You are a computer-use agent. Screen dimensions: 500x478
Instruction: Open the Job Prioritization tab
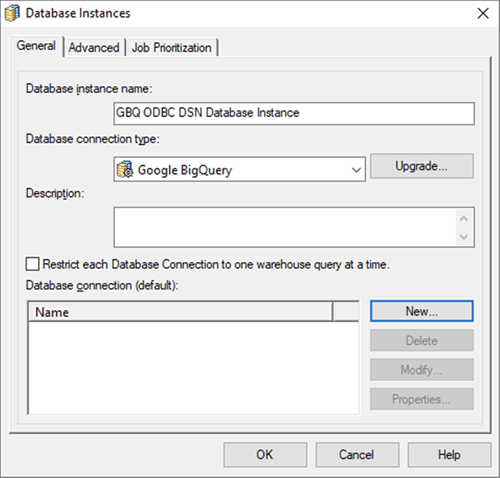pos(172,47)
